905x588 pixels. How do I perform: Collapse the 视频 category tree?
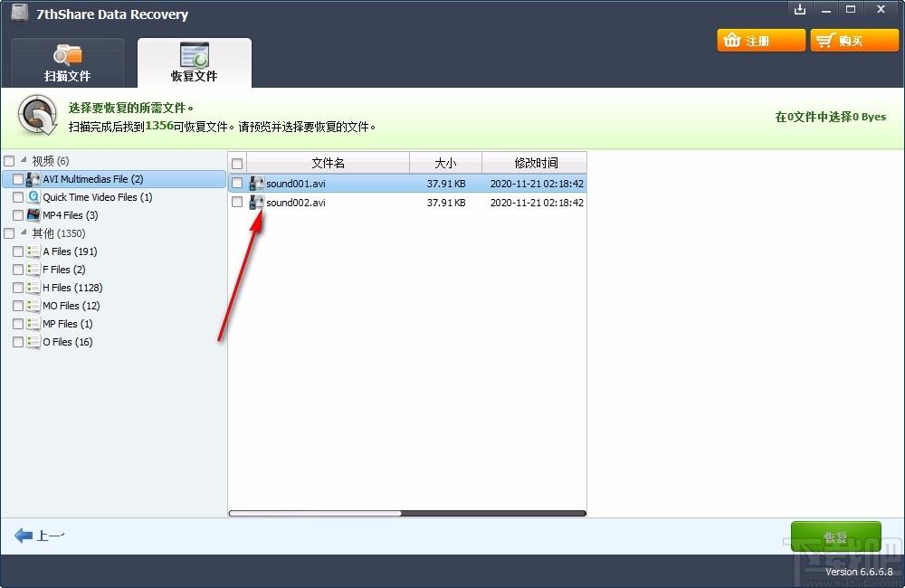click(x=24, y=161)
